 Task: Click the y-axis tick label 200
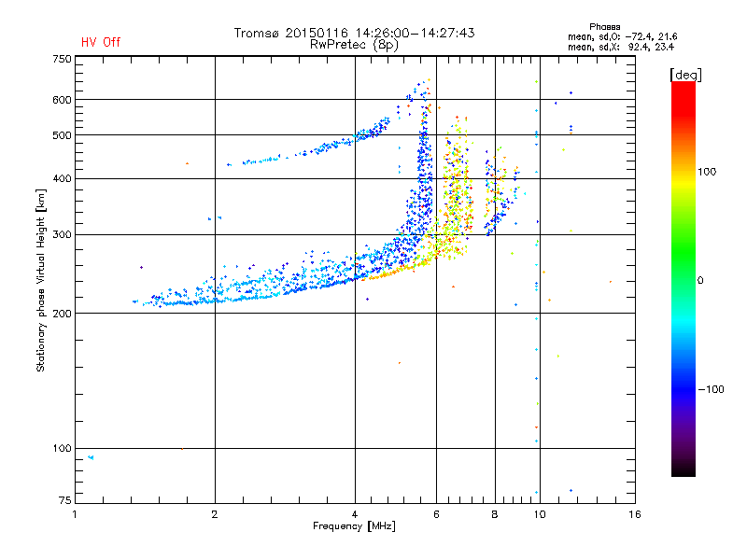pyautogui.click(x=63, y=314)
